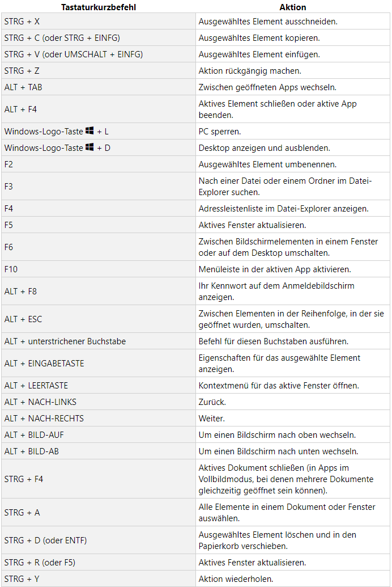
Task: Click 'Adressleistenliste im Datei-Explorer anzeigen.' text
Action: coord(283,208)
